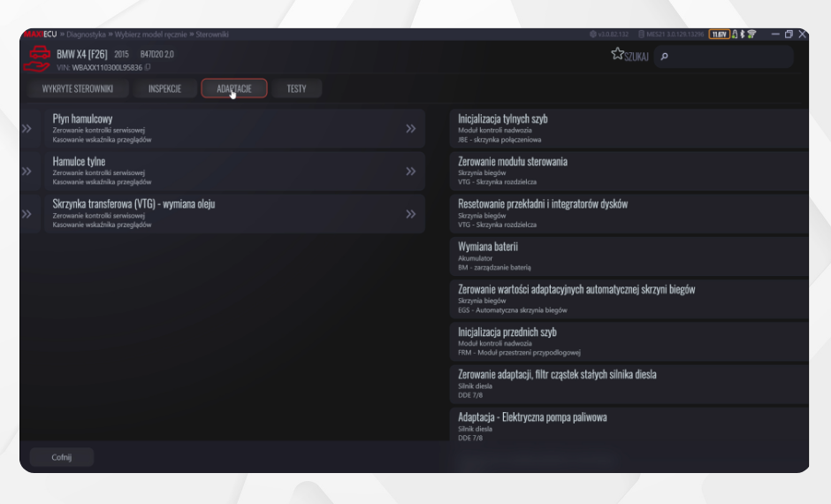
Task: Open Hamulce tylne via right double-chevron
Action: coord(411,172)
